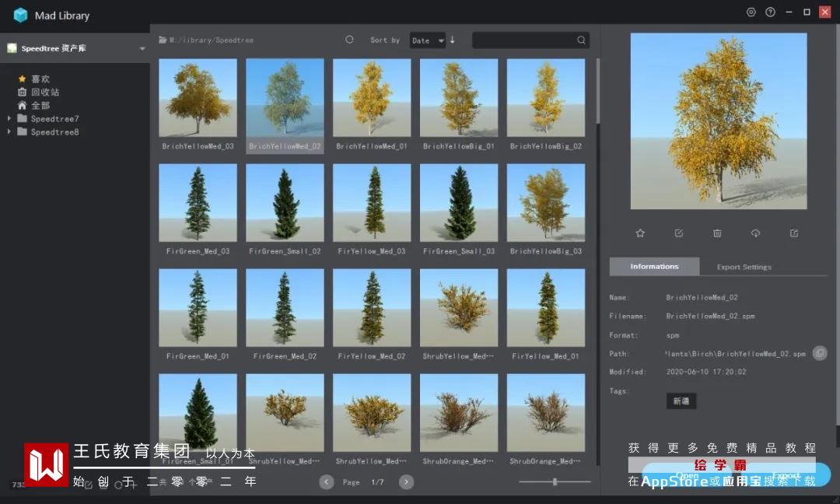The image size is (840, 504).
Task: Click the filename value BrichYellowMed_02.spm
Action: (x=710, y=316)
